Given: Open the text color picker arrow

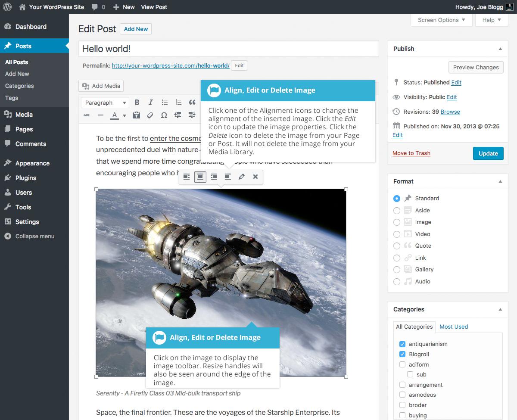Looking at the screenshot, I should [125, 115].
